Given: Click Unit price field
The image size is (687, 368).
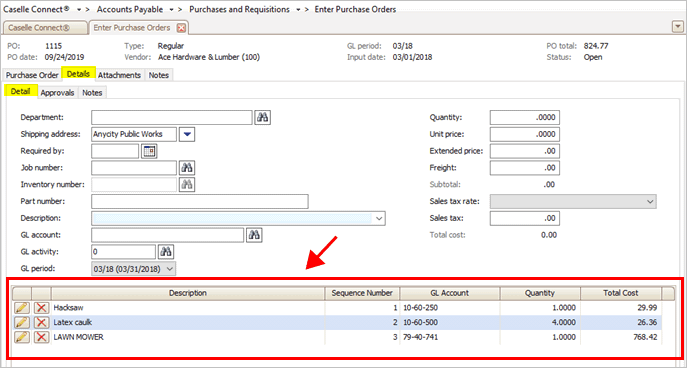Looking at the screenshot, I should click(x=525, y=134).
